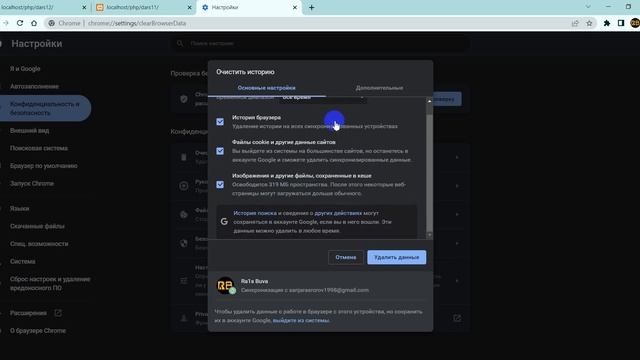The height and width of the screenshot is (360, 640).
Task: Switch to the Дополнительные tab
Action: 379,88
